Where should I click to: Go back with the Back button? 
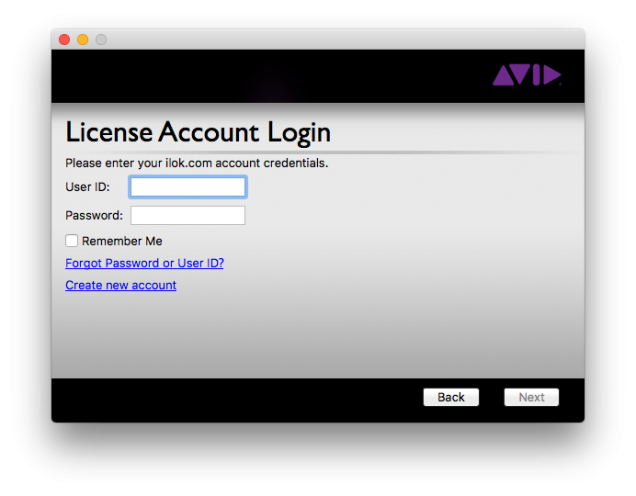click(x=451, y=397)
